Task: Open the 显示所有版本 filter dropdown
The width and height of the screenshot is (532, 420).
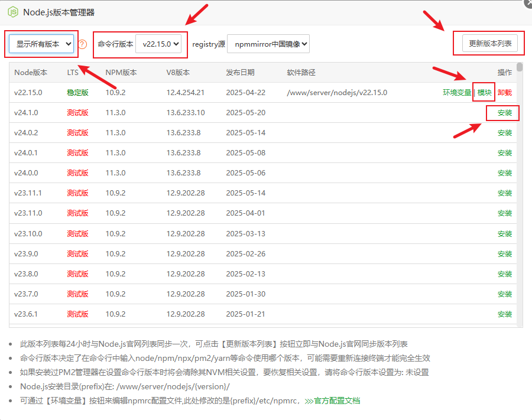Action: pyautogui.click(x=41, y=44)
